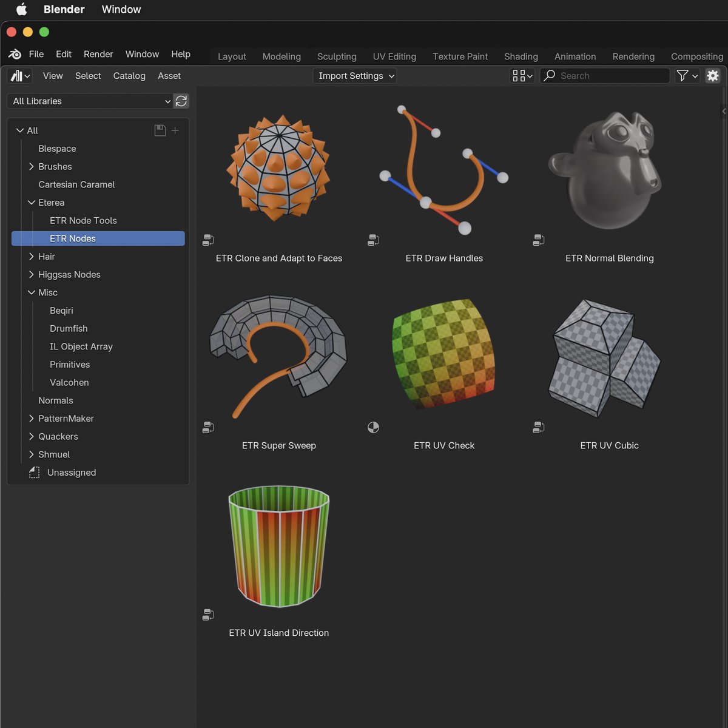Switch to the Modeling workspace tab
This screenshot has width=728, height=728.
click(281, 56)
